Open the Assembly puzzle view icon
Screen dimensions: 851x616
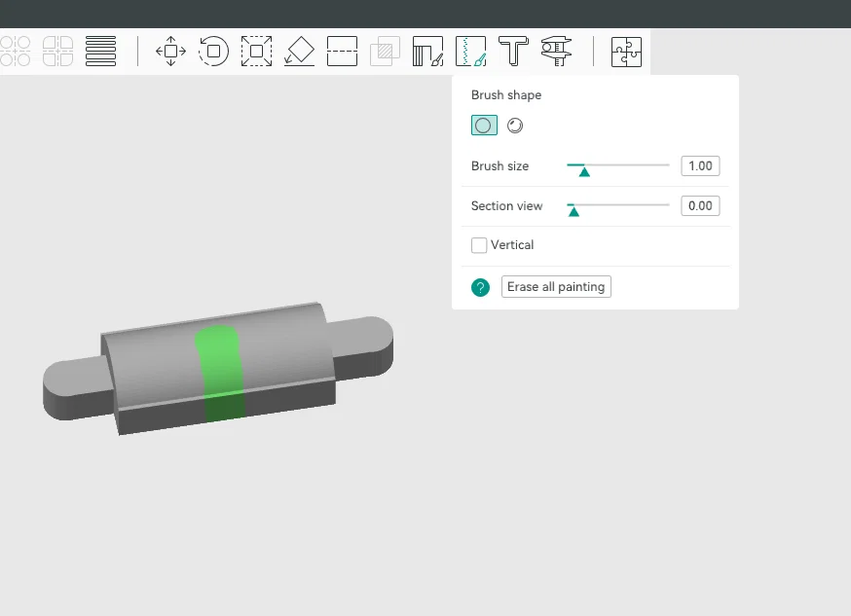tap(626, 52)
